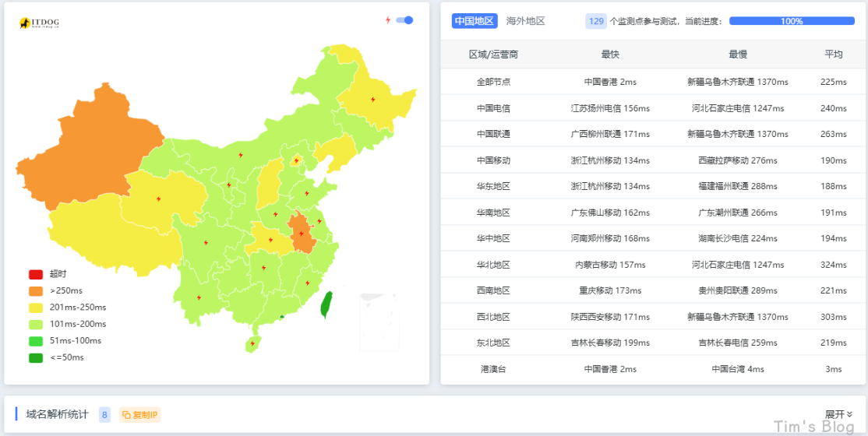Select the 华南地区 row label
Image resolution: width=868 pixels, height=436 pixels.
[494, 213]
